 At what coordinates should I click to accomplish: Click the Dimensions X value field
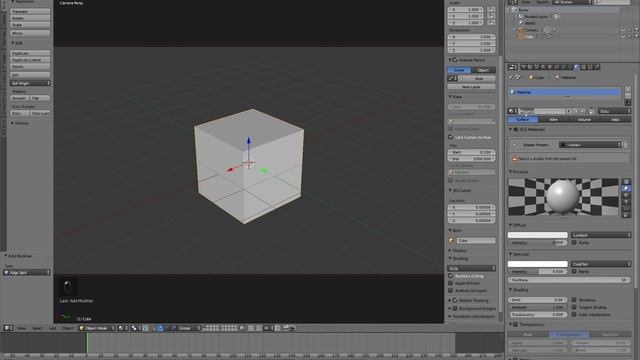click(x=471, y=37)
